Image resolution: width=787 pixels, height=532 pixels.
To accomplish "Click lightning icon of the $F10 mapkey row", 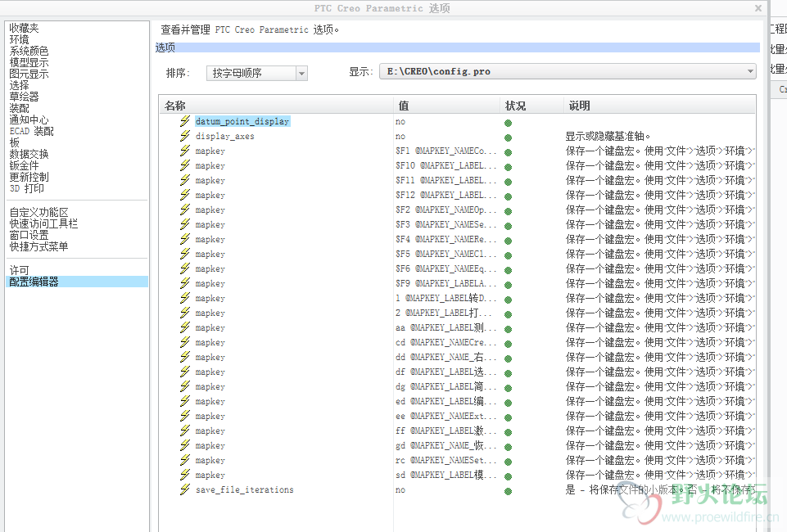I will (185, 165).
